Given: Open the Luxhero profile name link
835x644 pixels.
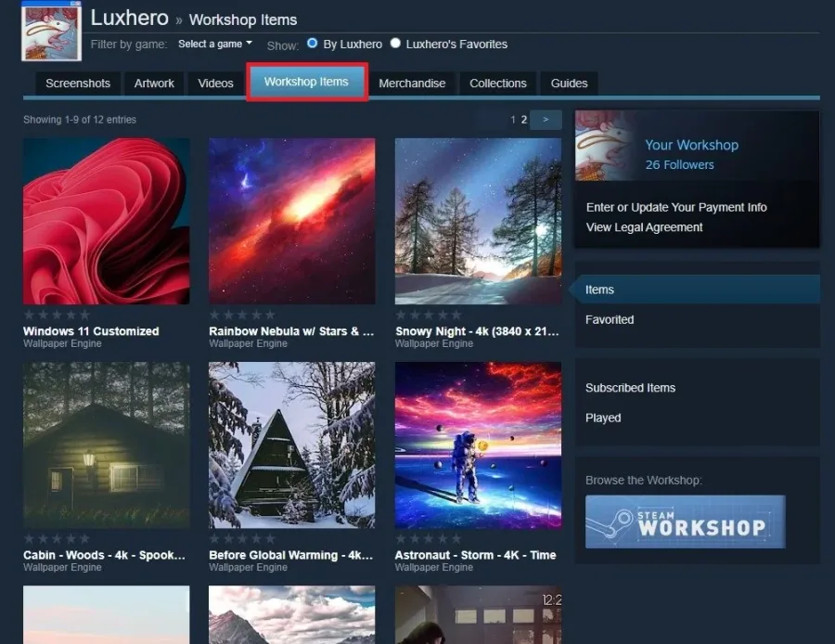Looking at the screenshot, I should 129,19.
